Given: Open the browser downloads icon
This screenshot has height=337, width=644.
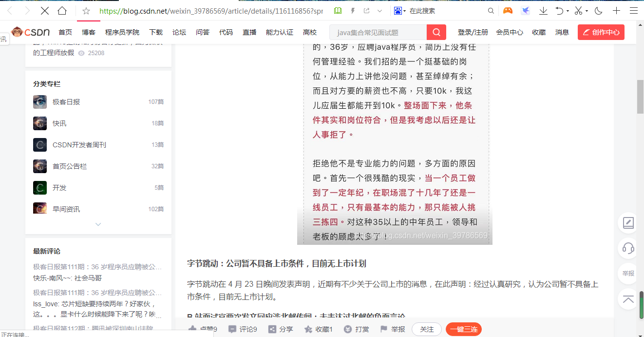Looking at the screenshot, I should pyautogui.click(x=543, y=11).
